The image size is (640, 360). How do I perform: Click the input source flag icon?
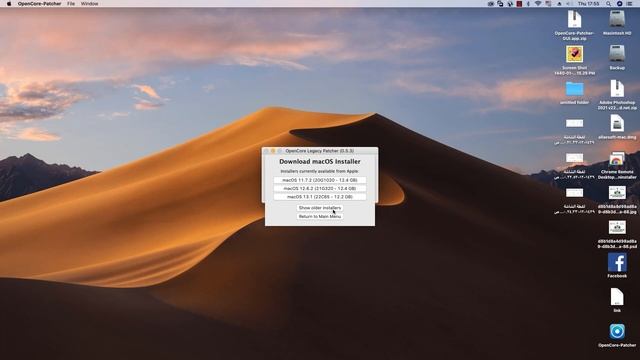coord(549,4)
